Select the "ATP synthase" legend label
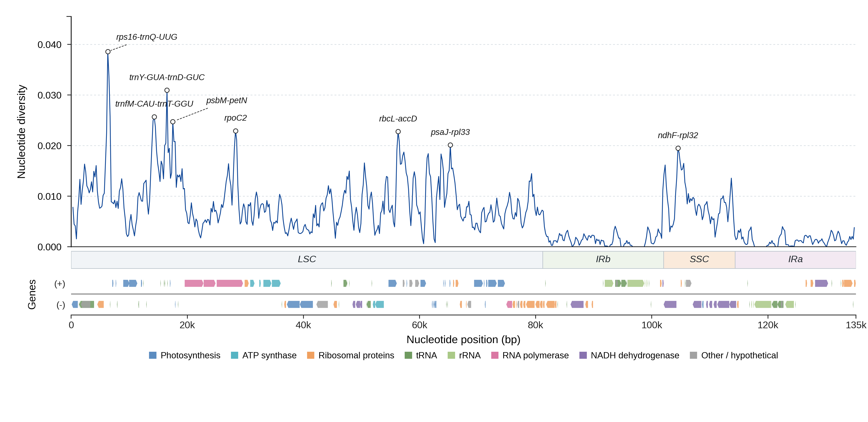Viewport: 868px width, 422px height. [x=270, y=355]
